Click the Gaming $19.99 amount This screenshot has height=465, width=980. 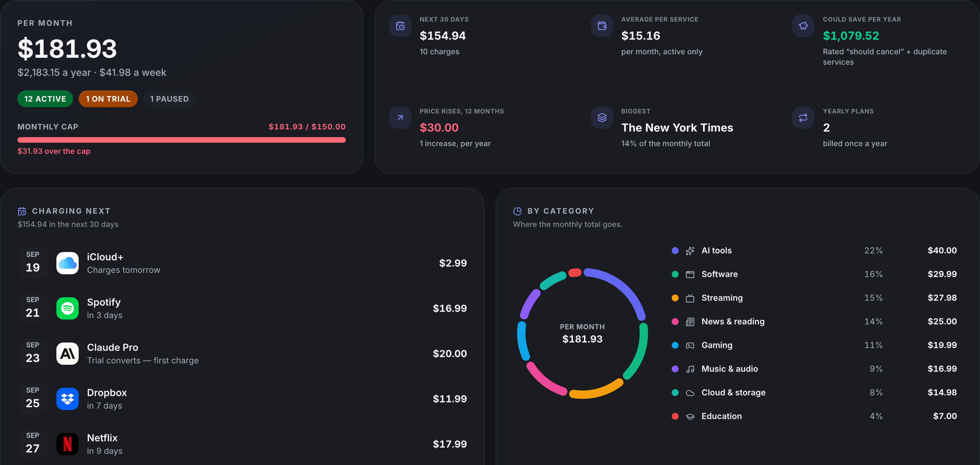942,345
